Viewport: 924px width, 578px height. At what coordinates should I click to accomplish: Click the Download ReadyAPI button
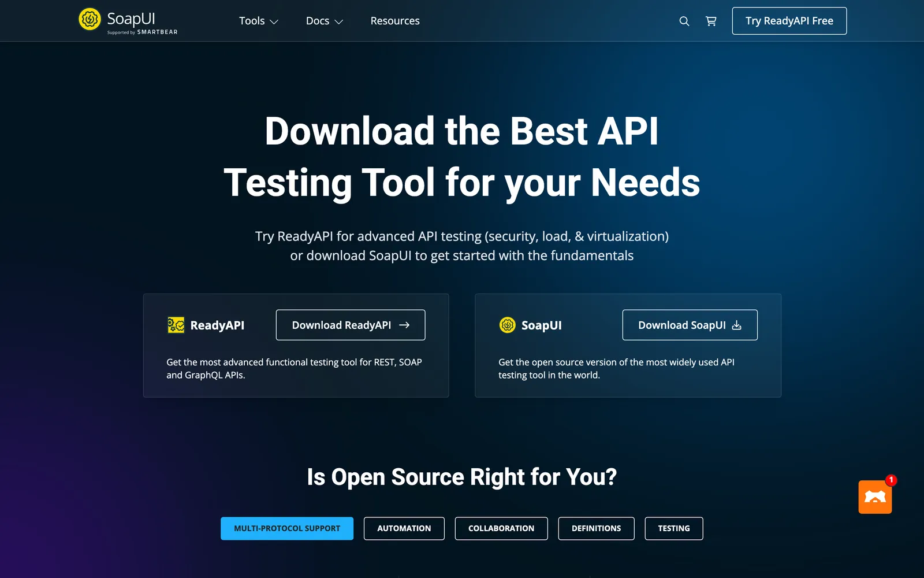[x=351, y=325]
